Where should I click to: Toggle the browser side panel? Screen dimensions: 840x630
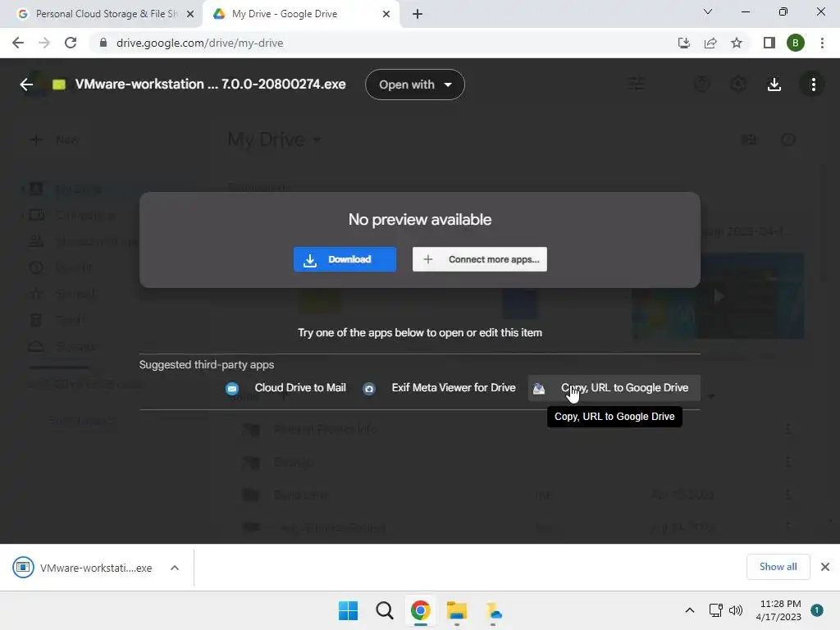[769, 43]
